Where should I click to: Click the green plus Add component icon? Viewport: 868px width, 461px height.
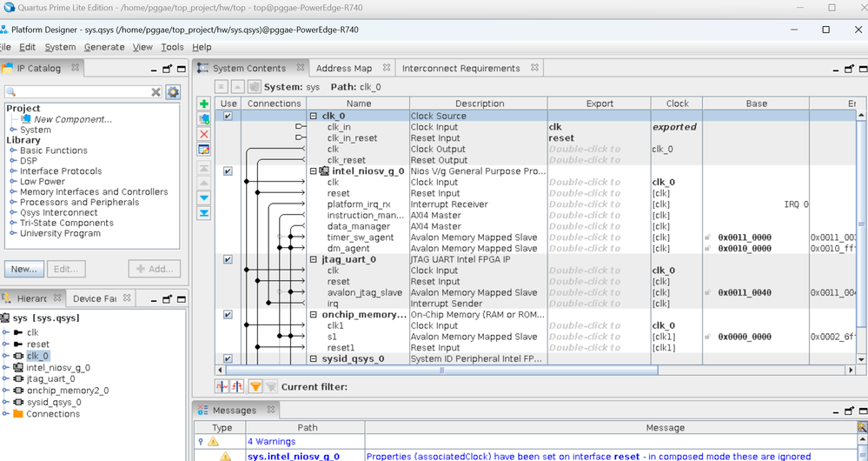[x=204, y=104]
